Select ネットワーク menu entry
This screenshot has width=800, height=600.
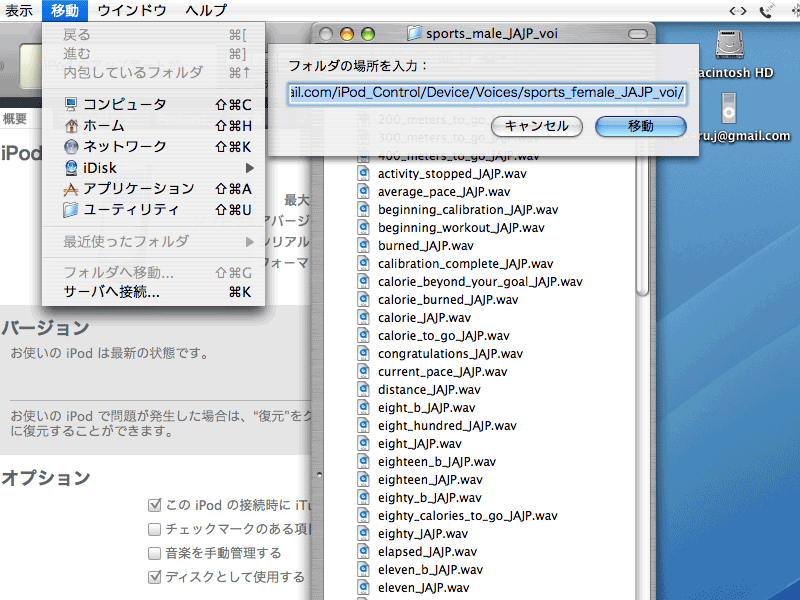(153, 146)
